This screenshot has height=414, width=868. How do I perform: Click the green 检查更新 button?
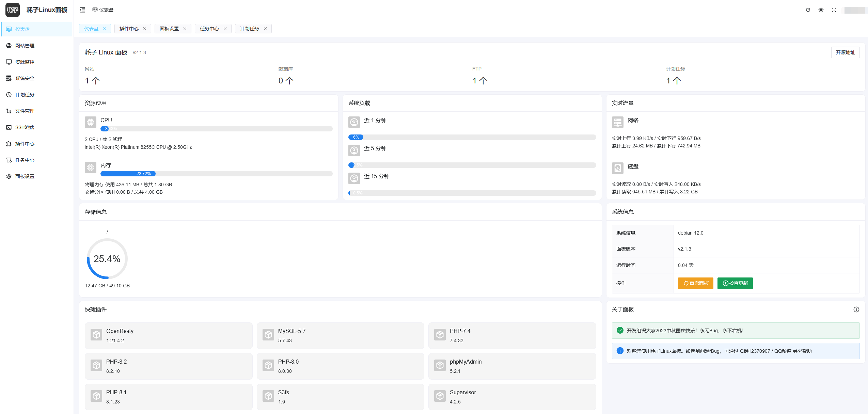[735, 283]
